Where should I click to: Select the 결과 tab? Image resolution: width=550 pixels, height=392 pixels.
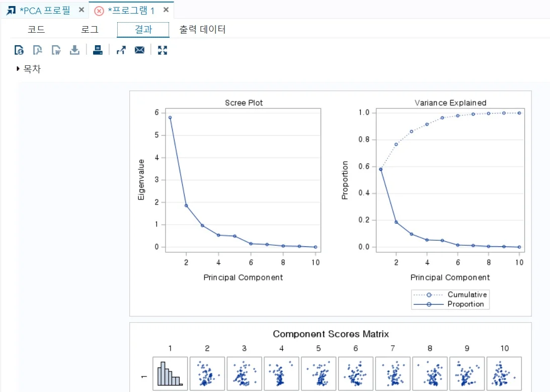coord(143,30)
